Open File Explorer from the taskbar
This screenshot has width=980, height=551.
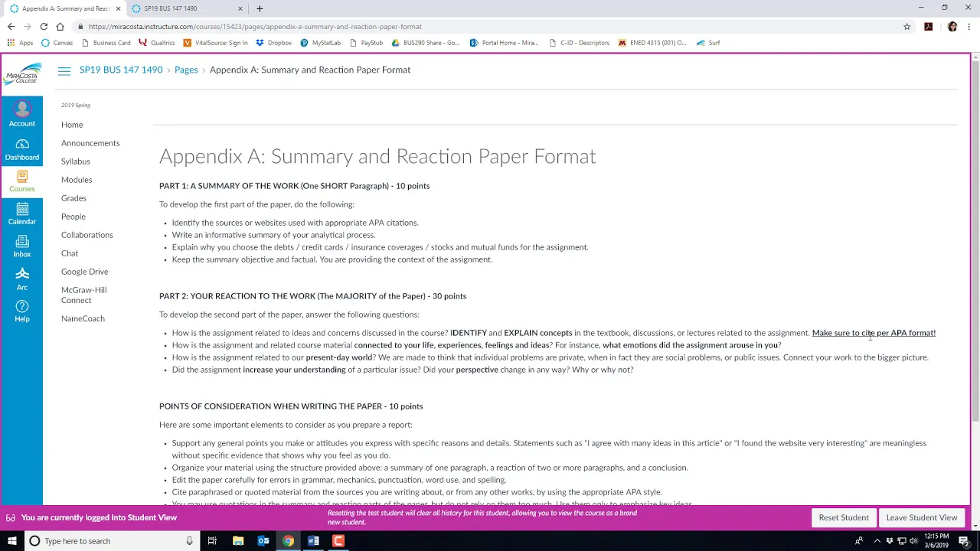click(238, 541)
